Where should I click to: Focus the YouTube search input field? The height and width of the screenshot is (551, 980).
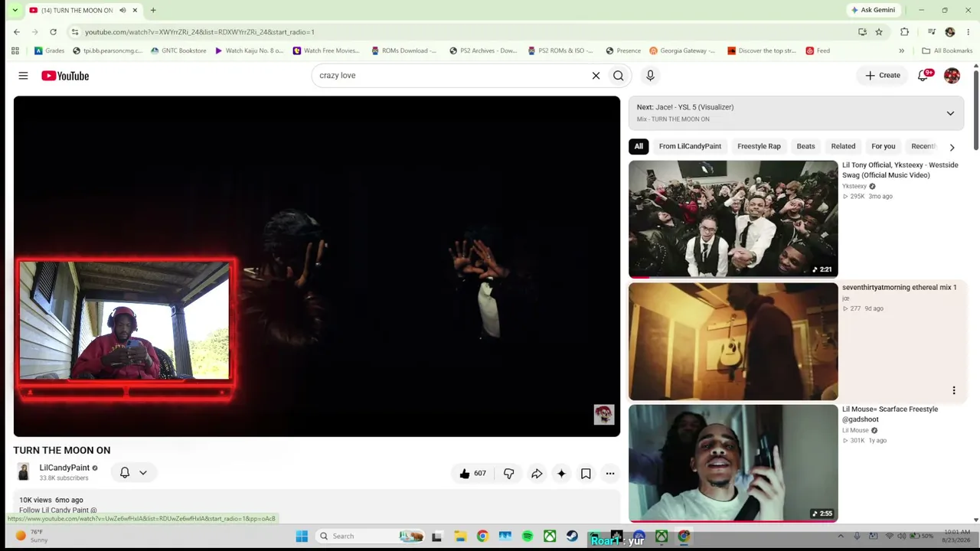click(x=452, y=76)
